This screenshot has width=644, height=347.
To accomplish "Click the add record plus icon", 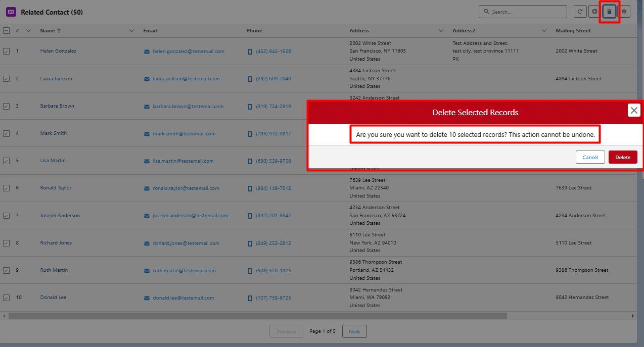I will [594, 12].
